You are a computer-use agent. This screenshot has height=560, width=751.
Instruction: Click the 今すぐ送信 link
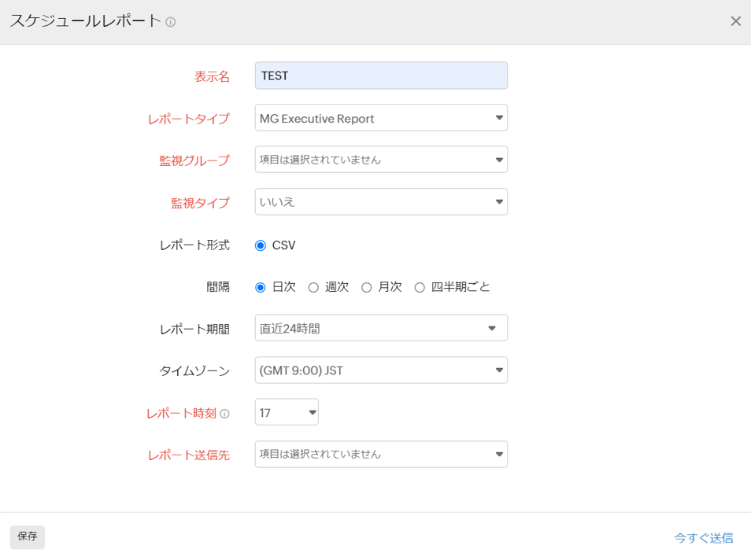[x=703, y=538]
